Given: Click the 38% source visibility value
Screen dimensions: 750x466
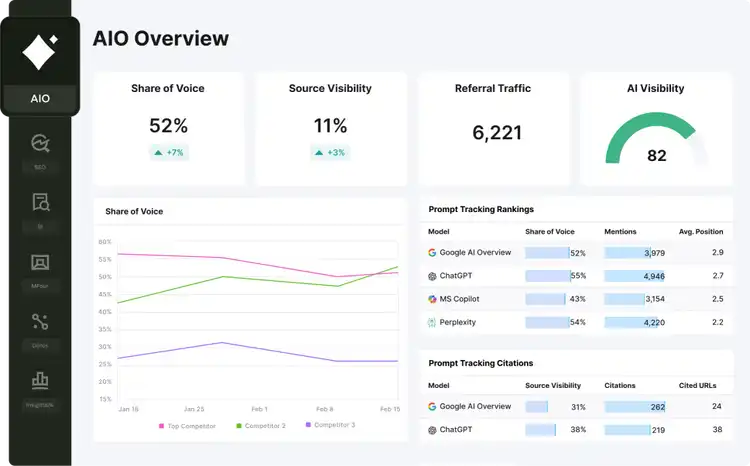Looking at the screenshot, I should click(x=578, y=430).
